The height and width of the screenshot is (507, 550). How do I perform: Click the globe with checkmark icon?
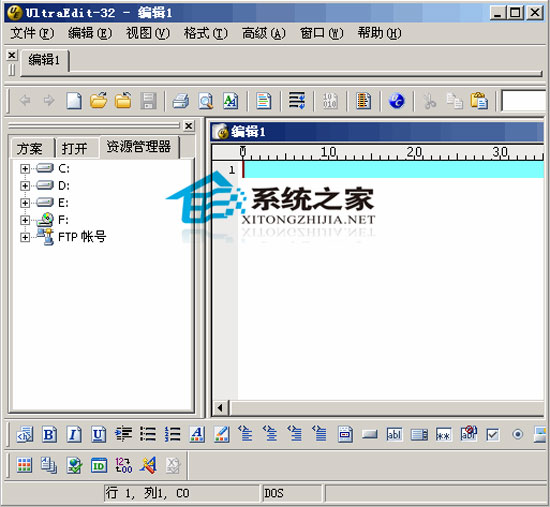(74, 466)
